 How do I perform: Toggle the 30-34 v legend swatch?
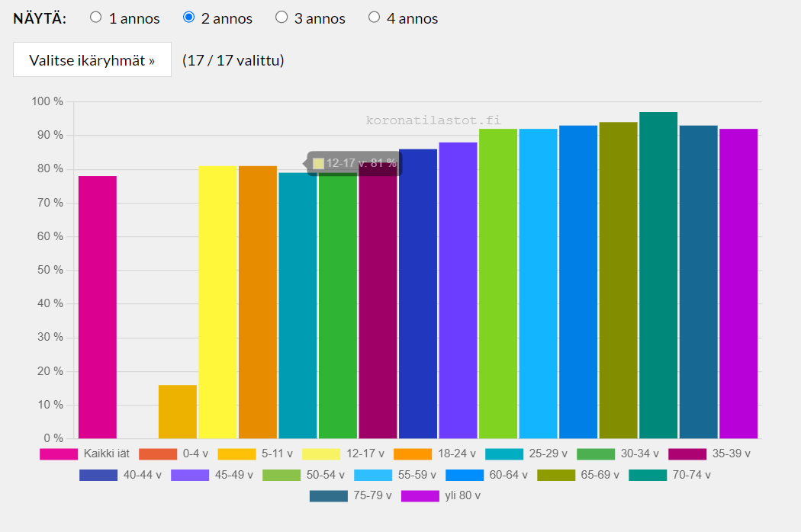596,454
